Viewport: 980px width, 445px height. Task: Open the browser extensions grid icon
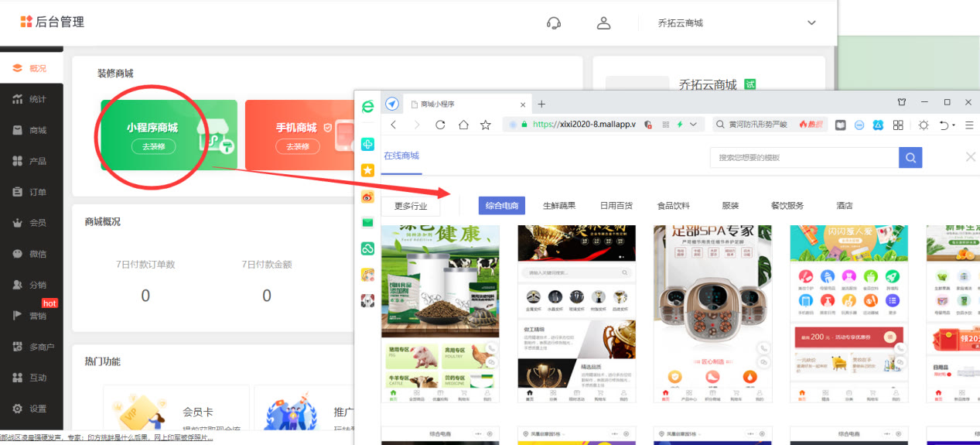[x=898, y=125]
